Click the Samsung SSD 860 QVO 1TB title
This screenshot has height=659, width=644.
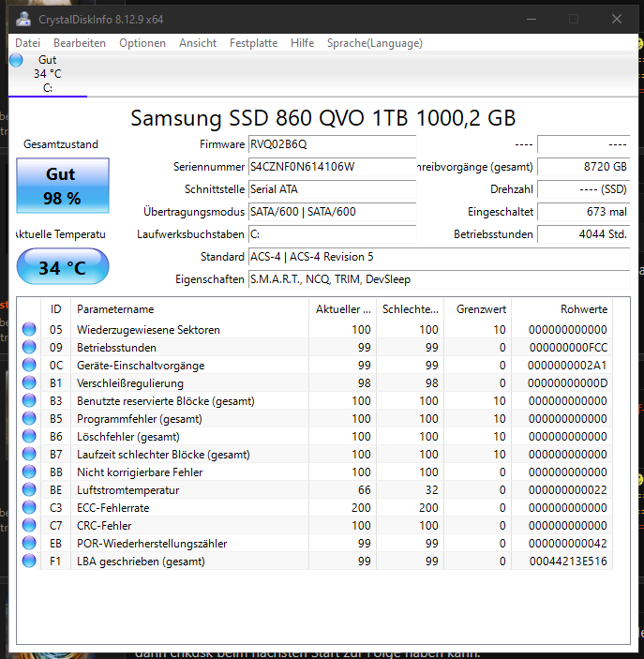click(322, 118)
